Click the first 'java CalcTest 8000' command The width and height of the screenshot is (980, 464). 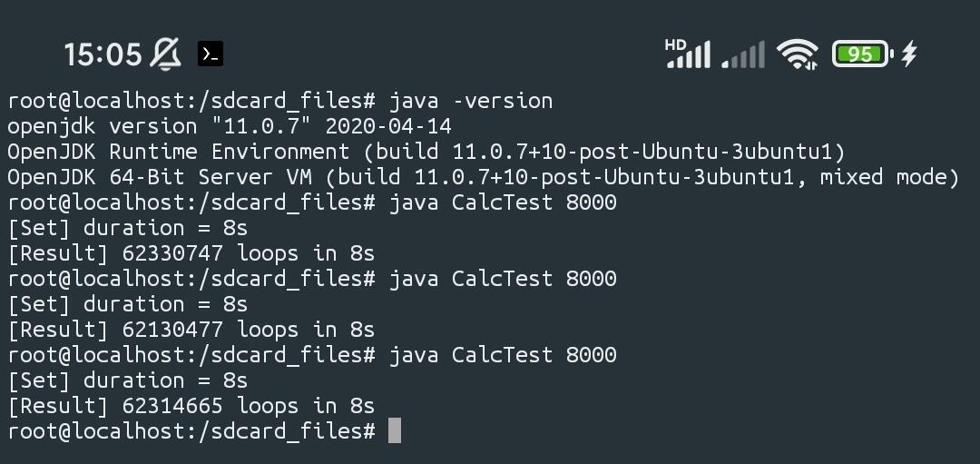coord(503,202)
